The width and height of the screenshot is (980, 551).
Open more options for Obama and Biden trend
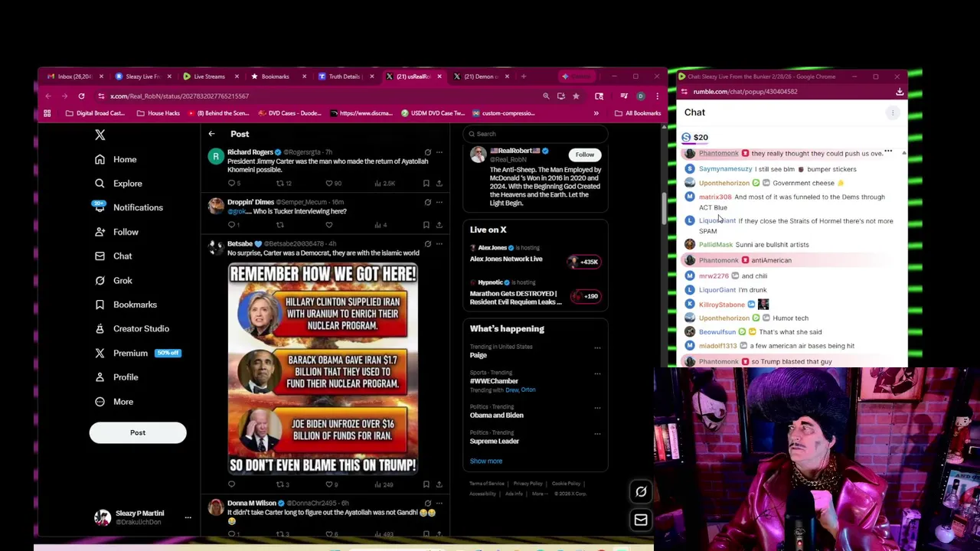click(x=597, y=408)
